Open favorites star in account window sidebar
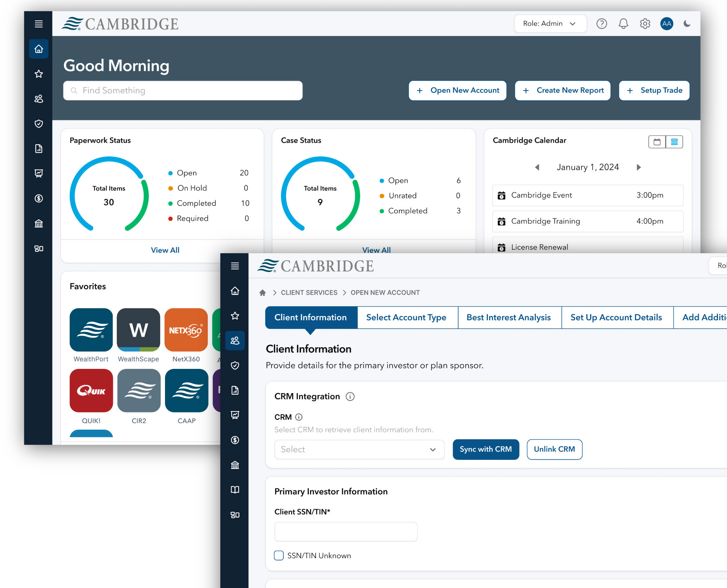The width and height of the screenshot is (727, 588). [235, 316]
